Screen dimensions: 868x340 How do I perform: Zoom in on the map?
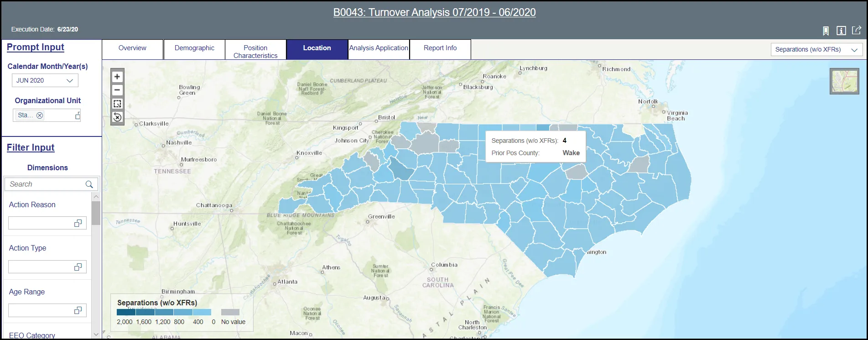(x=117, y=77)
